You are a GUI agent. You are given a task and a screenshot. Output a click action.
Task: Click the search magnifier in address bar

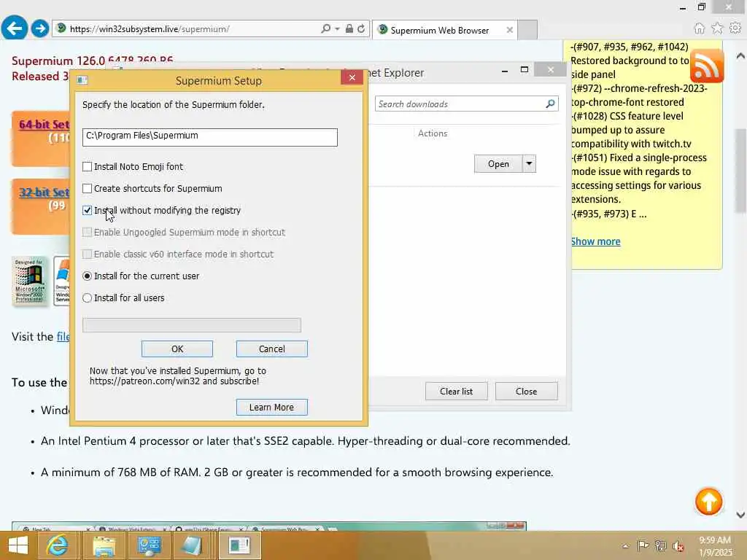[x=325, y=28]
